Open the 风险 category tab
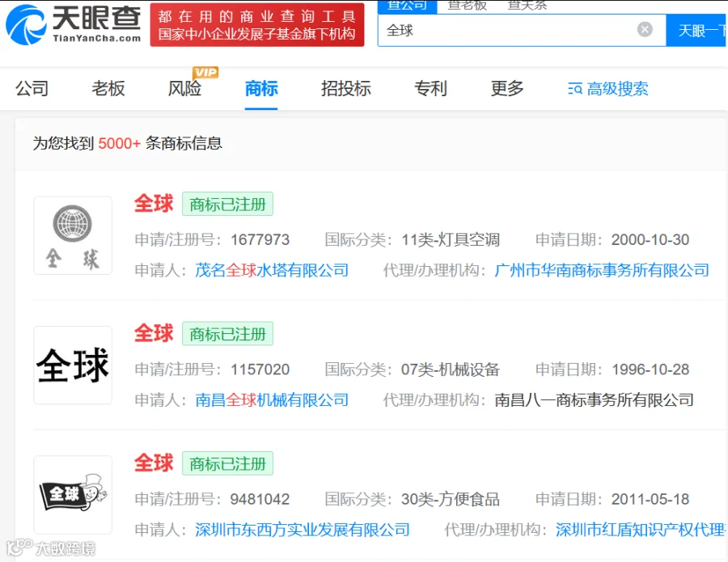The image size is (728, 562). pyautogui.click(x=184, y=88)
